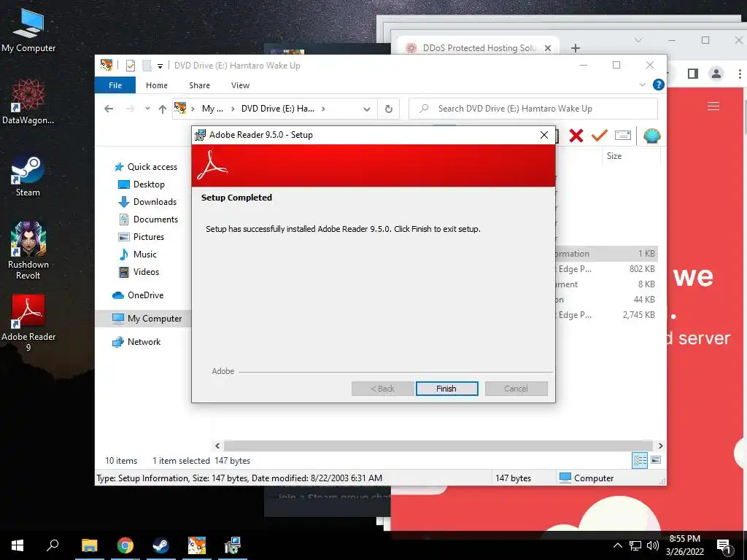The image size is (747, 560).
Task: Show hidden system tray icons
Action: [x=617, y=545]
